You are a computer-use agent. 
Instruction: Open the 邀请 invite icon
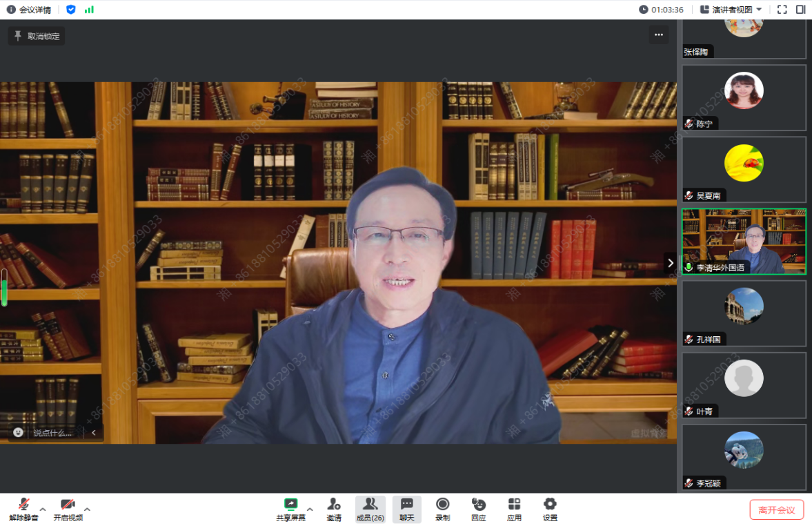point(334,505)
